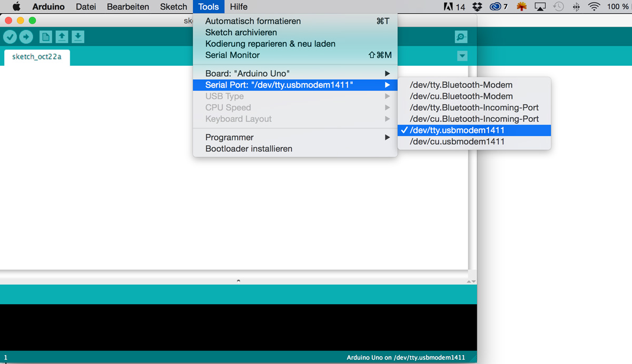The height and width of the screenshot is (364, 632).
Task: Open the tab dropdown arrow button
Action: pyautogui.click(x=462, y=56)
